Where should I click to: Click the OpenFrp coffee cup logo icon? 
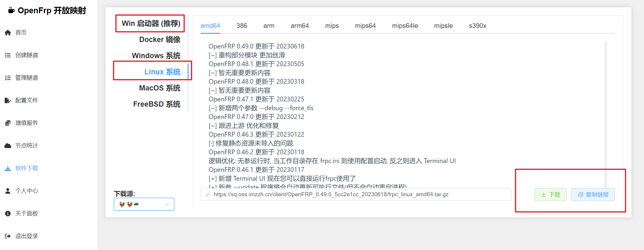coord(11,11)
